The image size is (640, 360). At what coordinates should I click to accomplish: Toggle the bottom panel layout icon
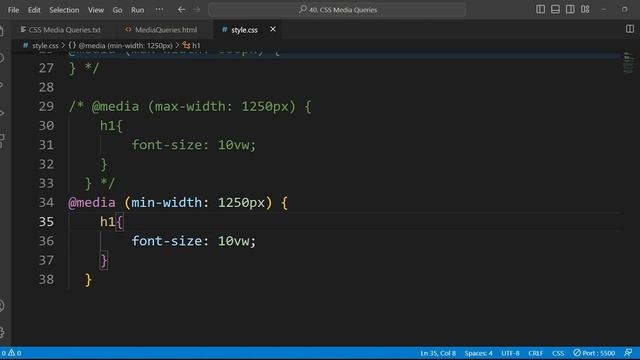pyautogui.click(x=555, y=9)
